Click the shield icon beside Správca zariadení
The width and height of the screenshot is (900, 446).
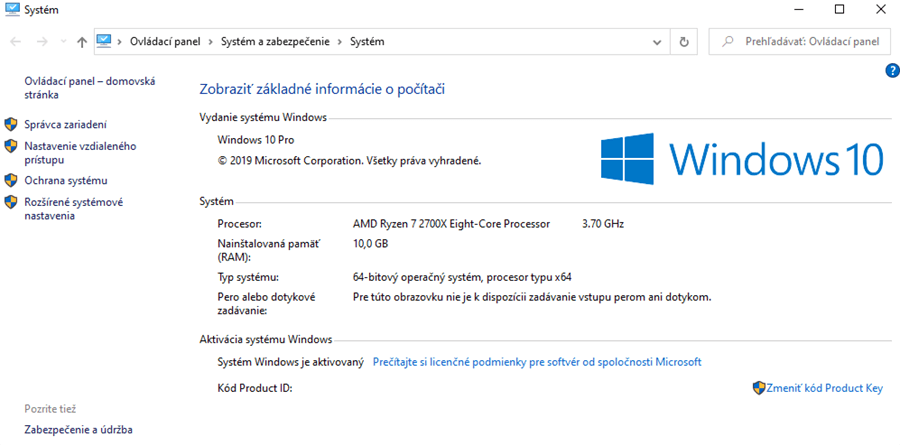point(11,125)
